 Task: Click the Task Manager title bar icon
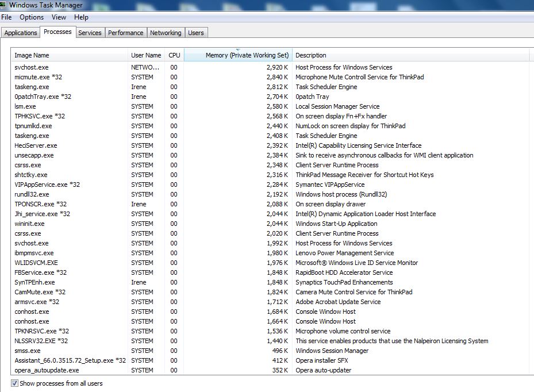[x=4, y=5]
